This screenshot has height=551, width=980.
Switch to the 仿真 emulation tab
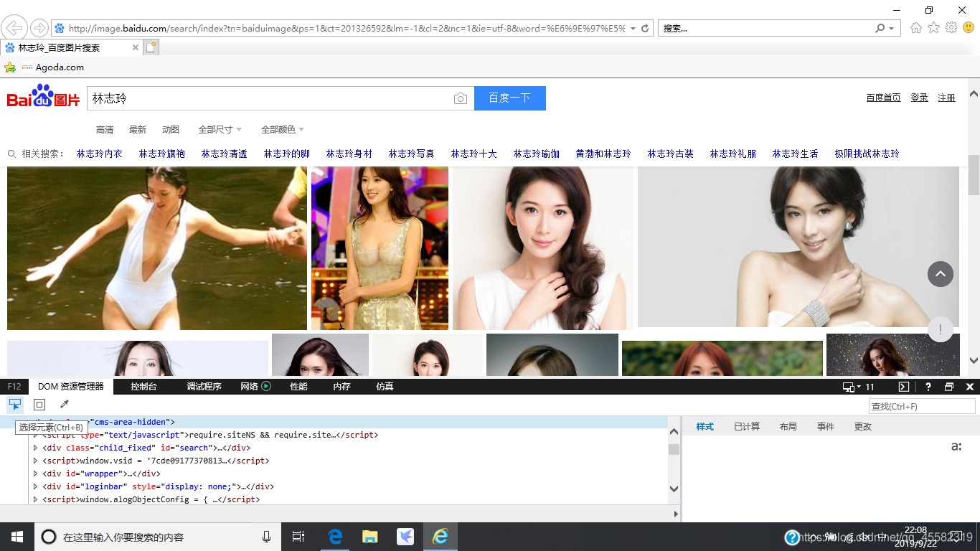pos(385,387)
